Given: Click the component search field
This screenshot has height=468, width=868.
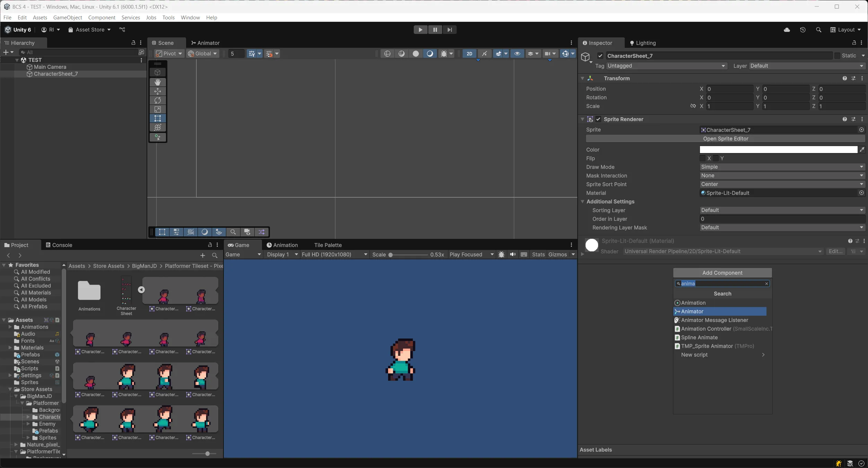Looking at the screenshot, I should click(x=722, y=283).
